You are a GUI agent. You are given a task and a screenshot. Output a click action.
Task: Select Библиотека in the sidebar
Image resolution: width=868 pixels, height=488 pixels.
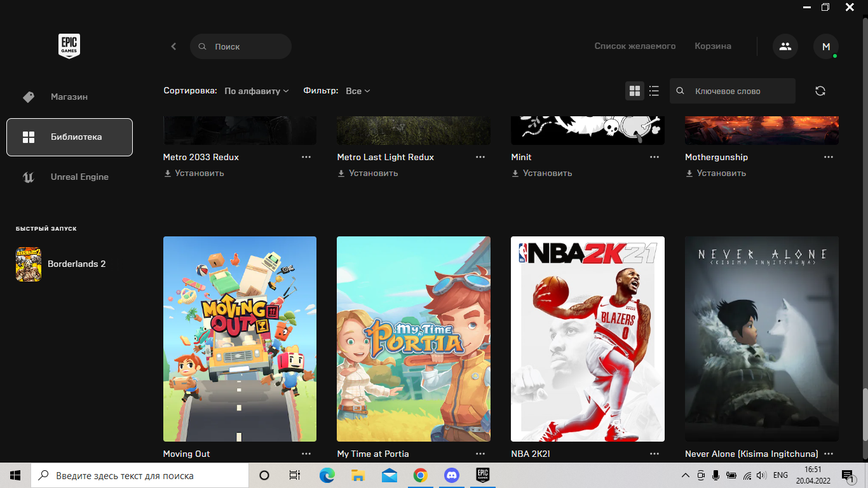[69, 137]
